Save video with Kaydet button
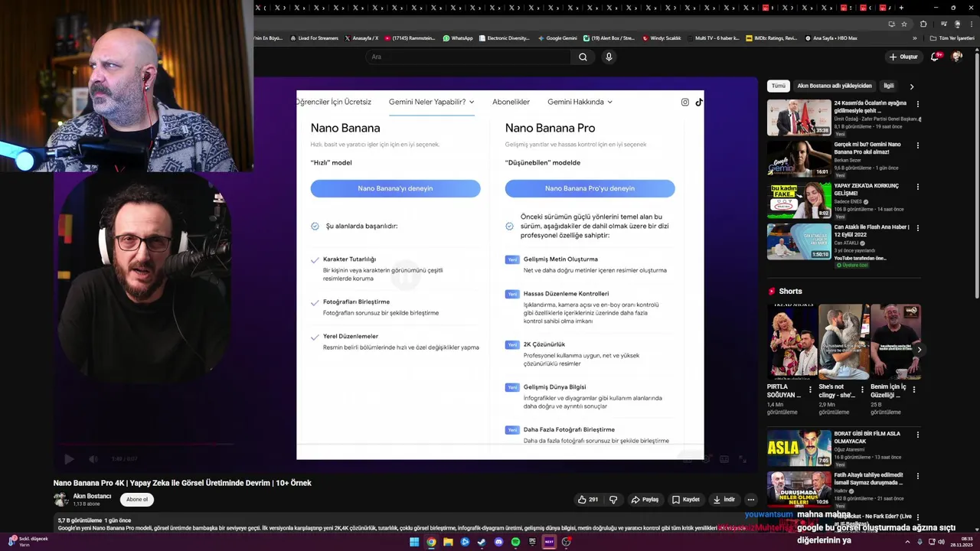 (x=686, y=500)
